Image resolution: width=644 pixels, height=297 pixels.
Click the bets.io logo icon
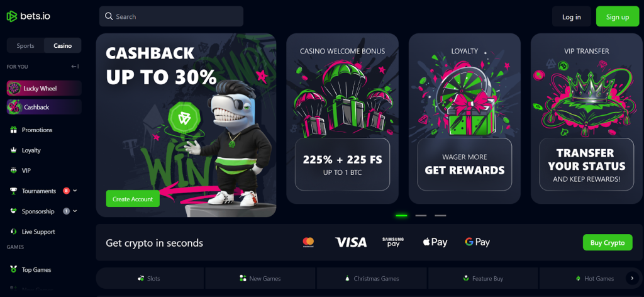pyautogui.click(x=12, y=16)
